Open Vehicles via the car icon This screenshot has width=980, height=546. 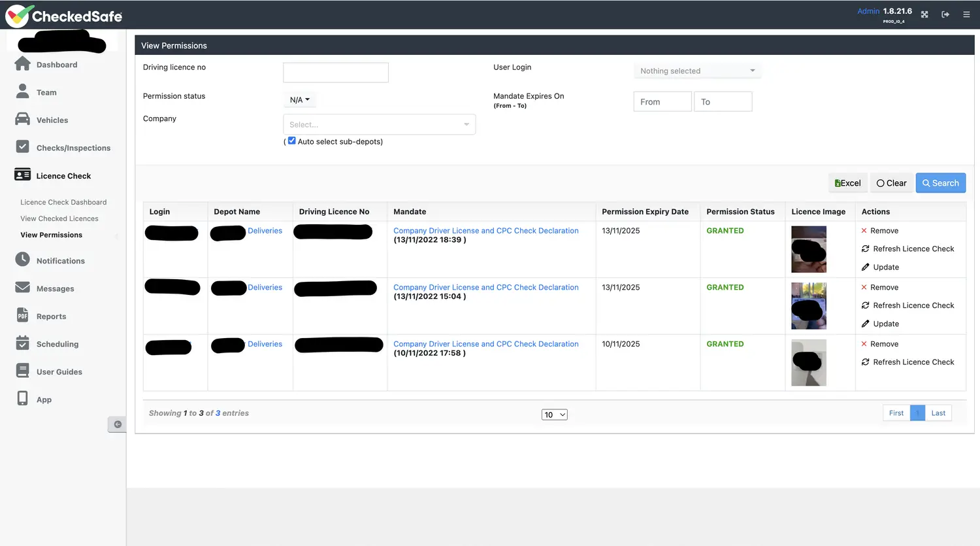(23, 120)
